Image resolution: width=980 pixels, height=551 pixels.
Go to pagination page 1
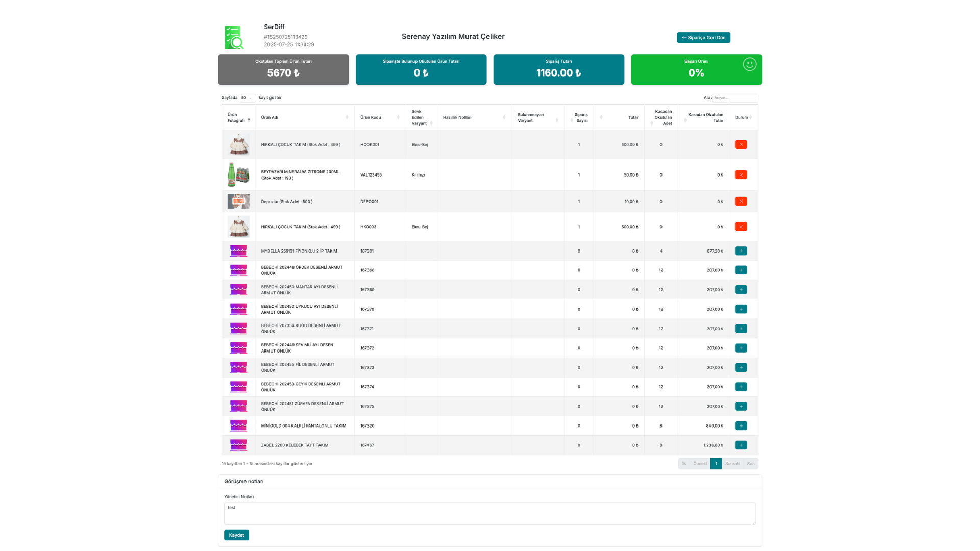pyautogui.click(x=716, y=464)
